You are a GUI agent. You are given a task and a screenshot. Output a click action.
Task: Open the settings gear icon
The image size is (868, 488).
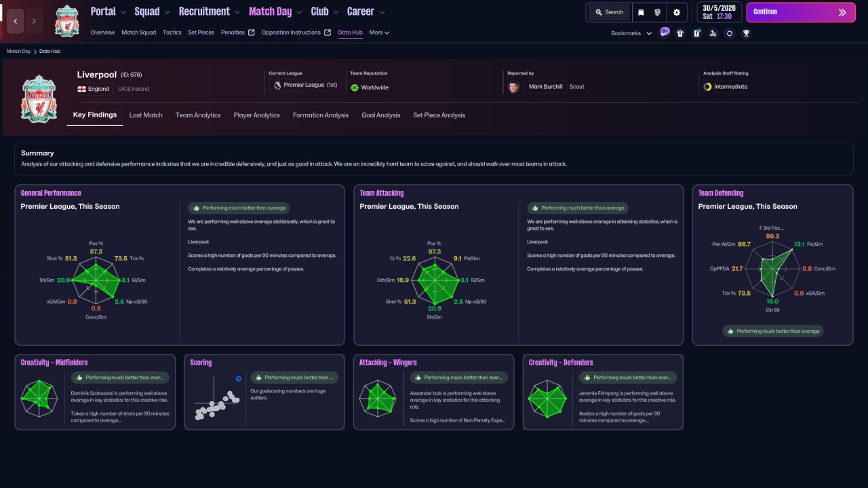[x=677, y=12]
